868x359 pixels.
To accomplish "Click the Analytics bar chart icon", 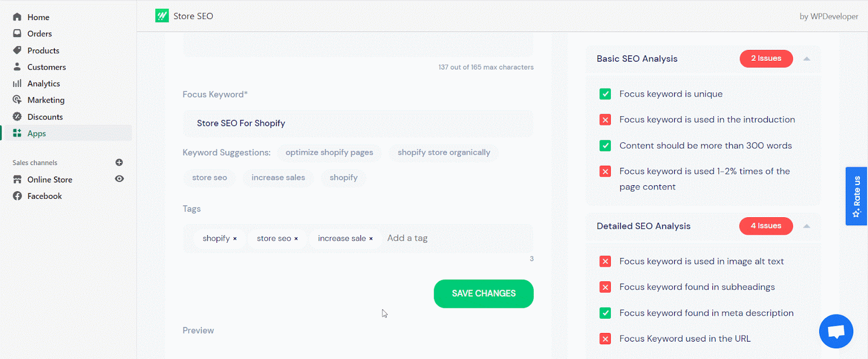I will (17, 83).
